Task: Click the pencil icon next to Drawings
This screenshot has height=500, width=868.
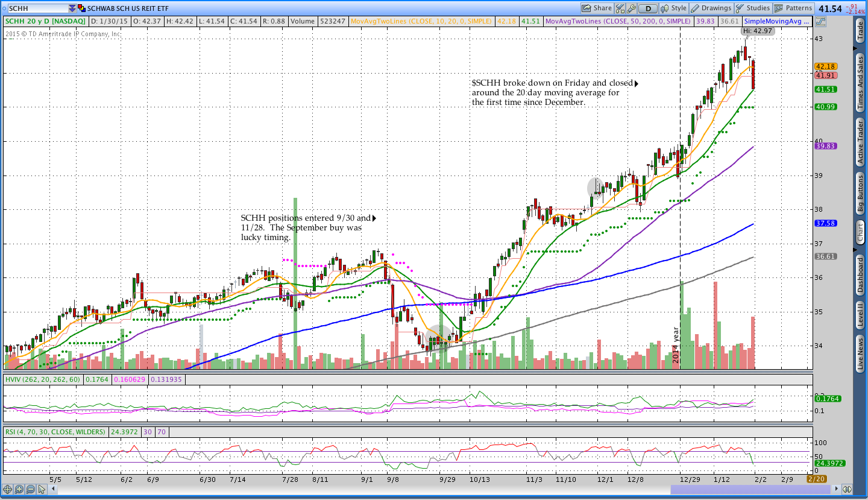Action: pyautogui.click(x=695, y=8)
